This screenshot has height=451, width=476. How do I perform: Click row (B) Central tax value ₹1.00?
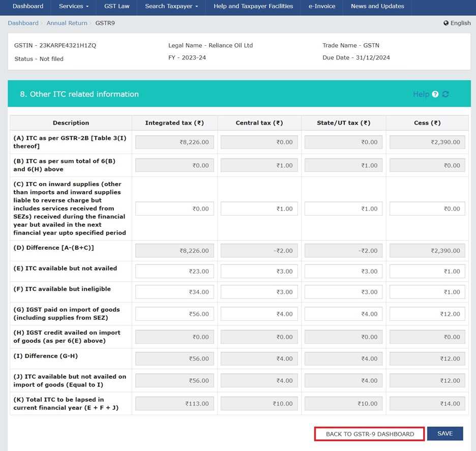259,165
